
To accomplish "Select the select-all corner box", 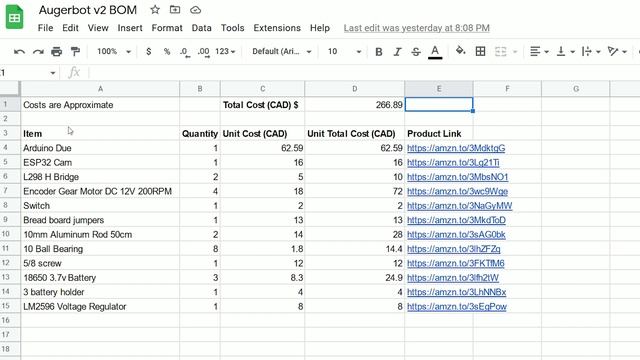I will tap(10, 89).
